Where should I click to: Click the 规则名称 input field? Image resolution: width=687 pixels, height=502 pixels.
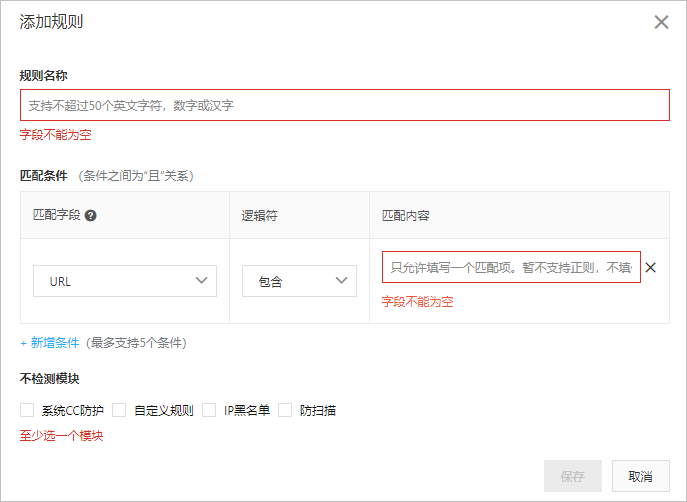pos(345,105)
